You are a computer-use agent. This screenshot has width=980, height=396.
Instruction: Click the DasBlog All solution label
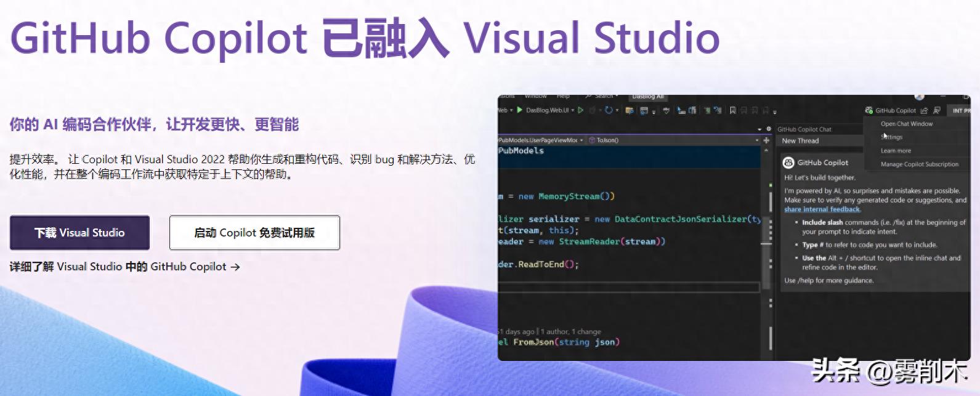pos(648,96)
